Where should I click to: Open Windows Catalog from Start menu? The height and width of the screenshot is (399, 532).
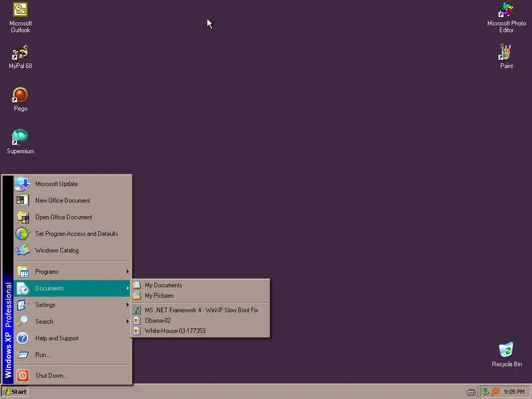tap(73, 250)
